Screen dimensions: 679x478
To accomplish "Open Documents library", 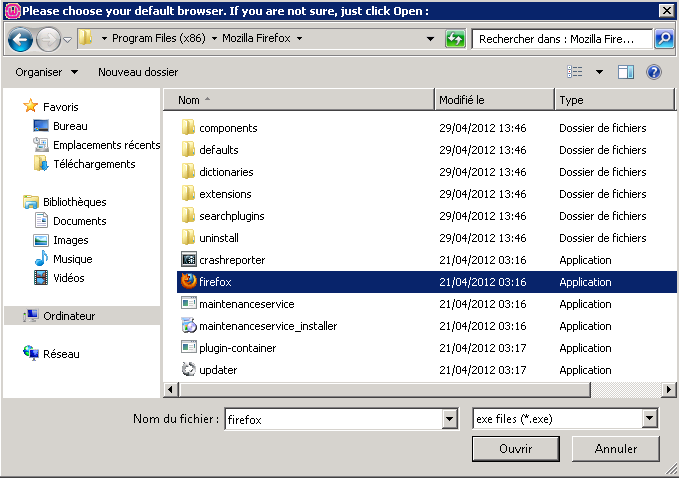I will (80, 221).
